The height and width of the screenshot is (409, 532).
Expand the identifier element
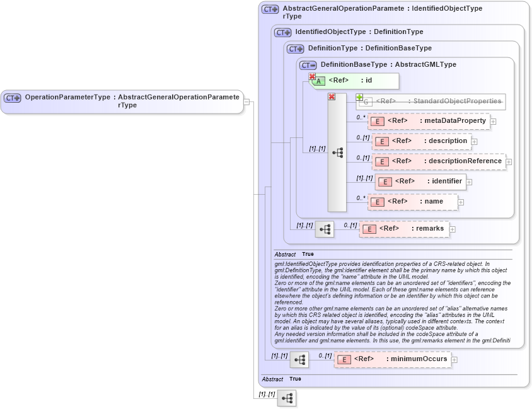click(469, 183)
